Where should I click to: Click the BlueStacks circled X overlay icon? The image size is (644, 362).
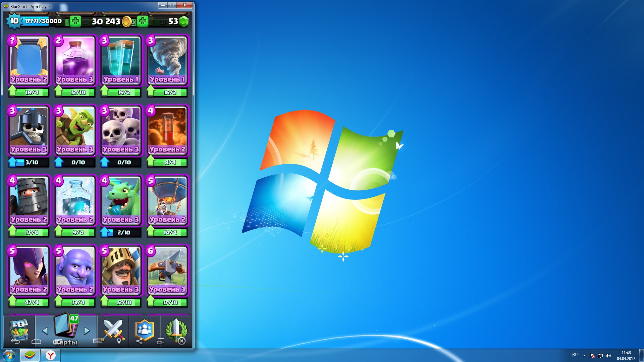click(x=181, y=341)
